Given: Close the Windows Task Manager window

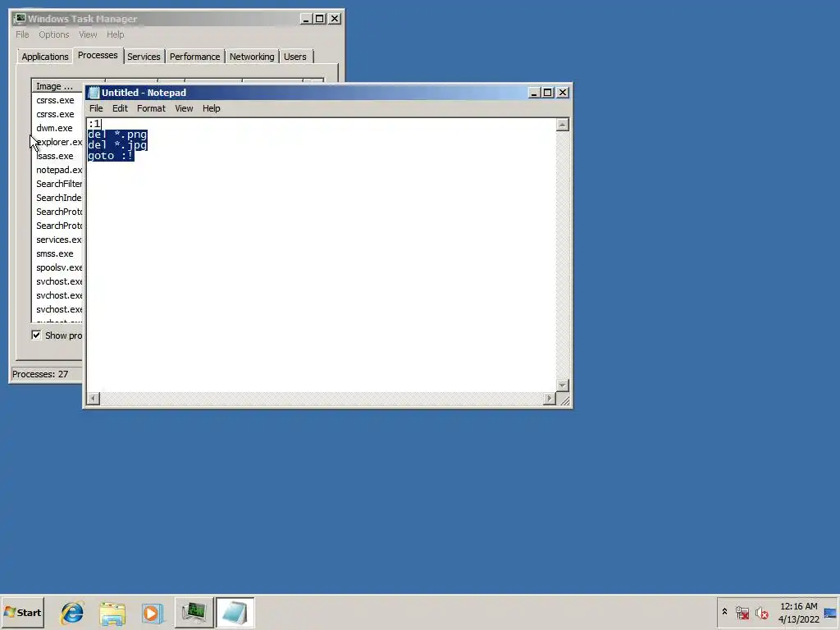Looking at the screenshot, I should 335,19.
